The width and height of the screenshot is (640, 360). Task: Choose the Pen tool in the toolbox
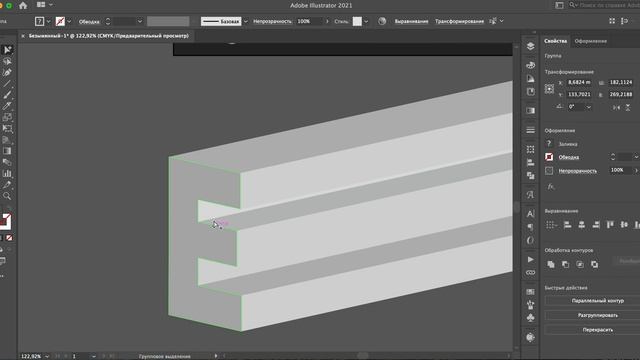7,72
